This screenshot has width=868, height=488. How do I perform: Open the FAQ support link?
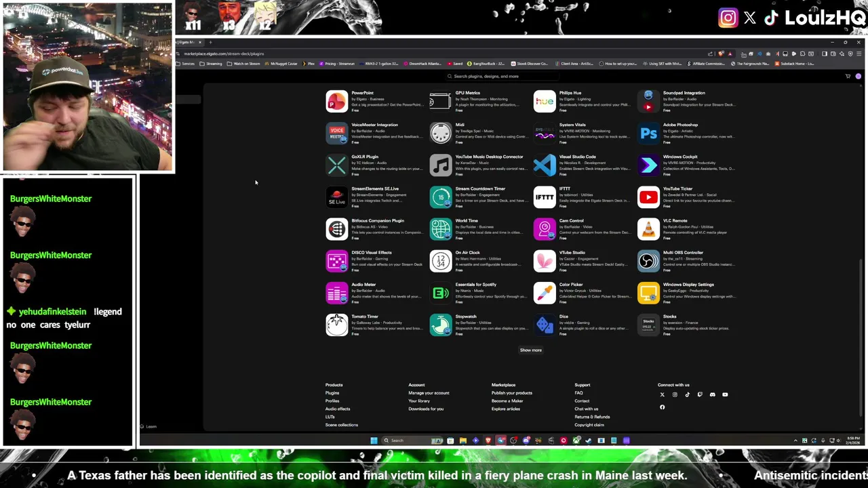pos(578,393)
